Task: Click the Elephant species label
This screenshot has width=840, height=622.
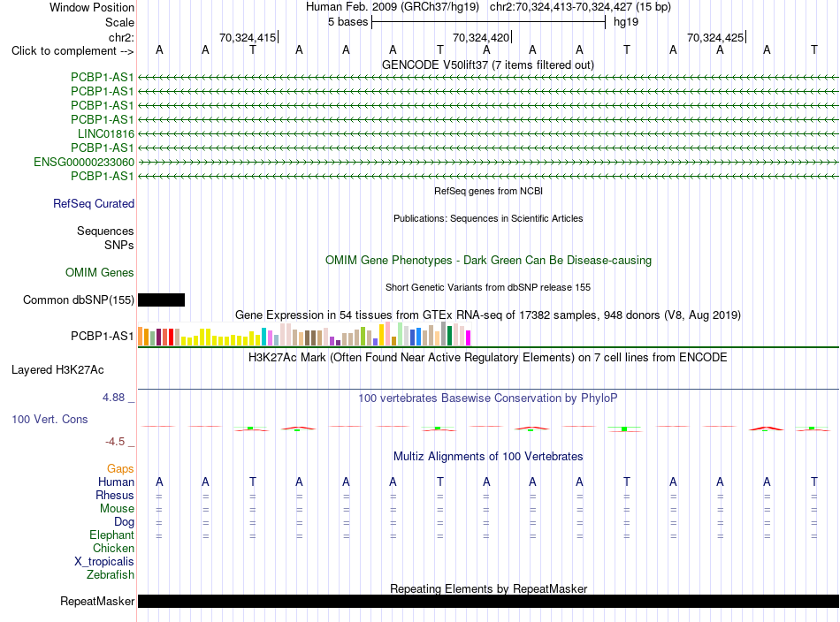Action: coord(112,535)
